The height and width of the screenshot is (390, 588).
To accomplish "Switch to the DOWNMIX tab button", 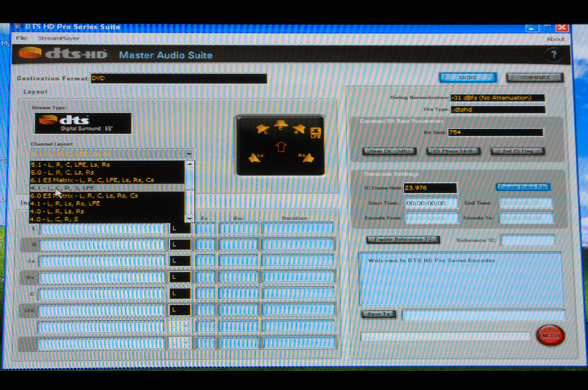I will coord(535,78).
